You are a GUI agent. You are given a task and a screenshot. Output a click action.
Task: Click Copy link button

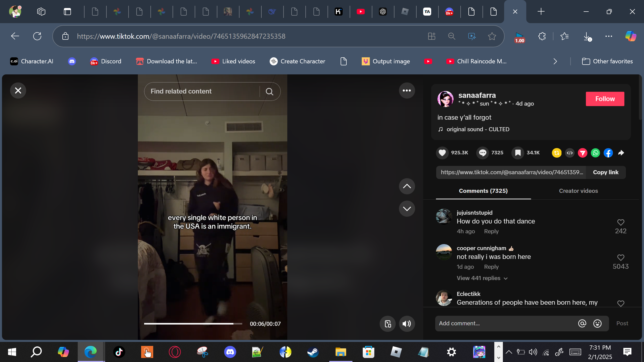606,172
